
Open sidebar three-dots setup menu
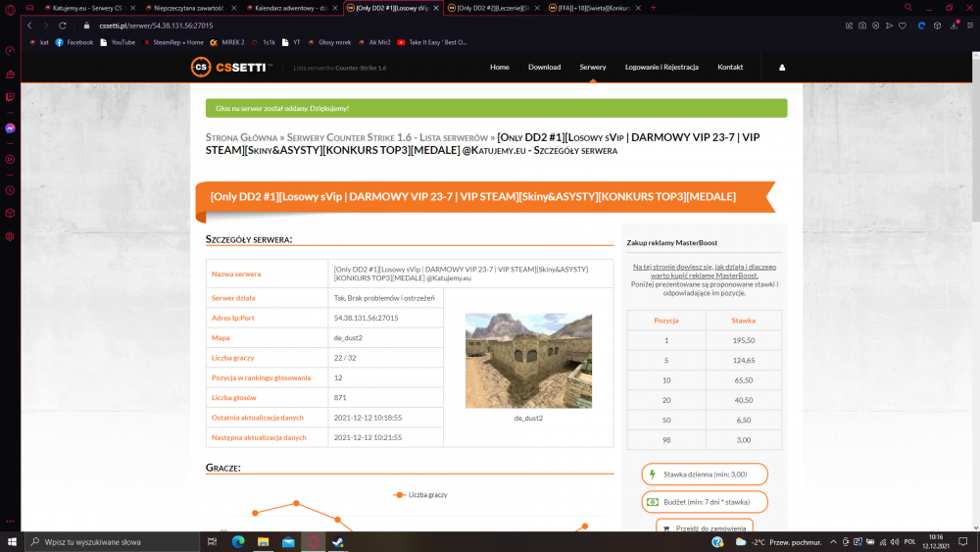pyautogui.click(x=10, y=521)
